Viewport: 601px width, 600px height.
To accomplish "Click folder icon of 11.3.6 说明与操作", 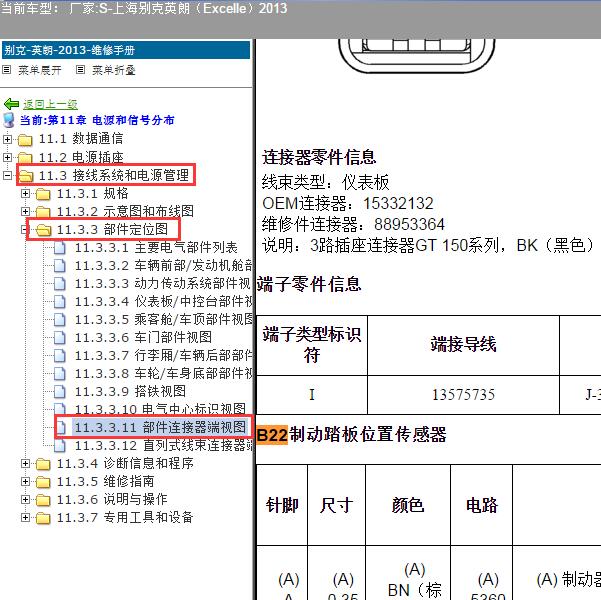I will pos(43,500).
